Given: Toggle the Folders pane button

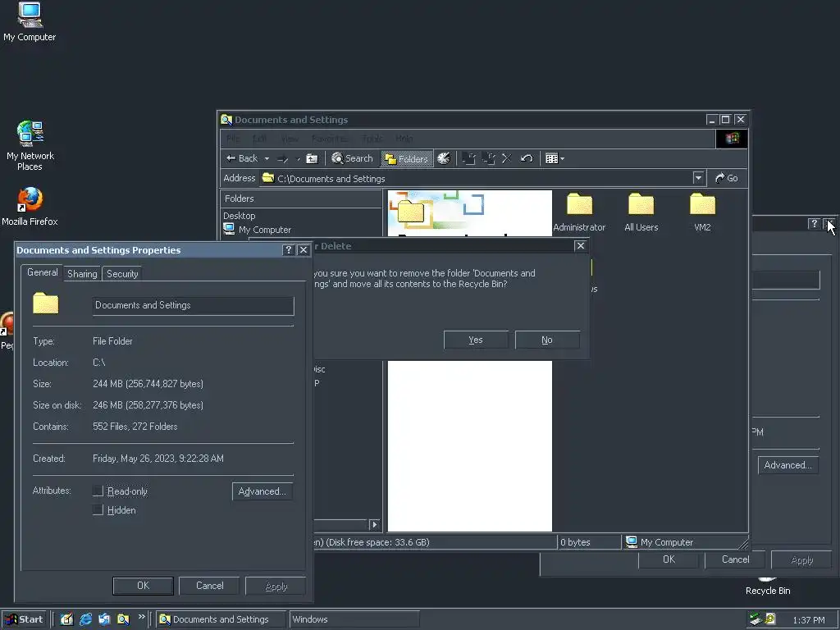Looking at the screenshot, I should [407, 158].
